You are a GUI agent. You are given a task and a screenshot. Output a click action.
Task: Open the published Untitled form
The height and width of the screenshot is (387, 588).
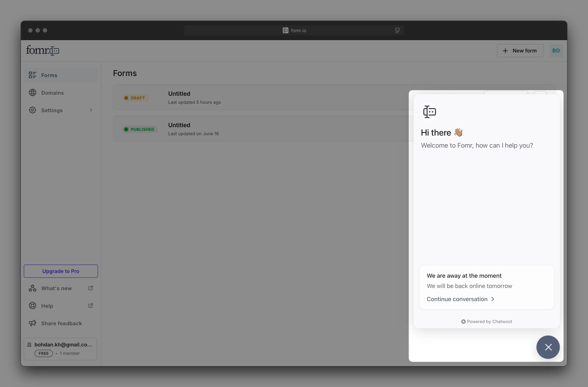[x=179, y=125]
